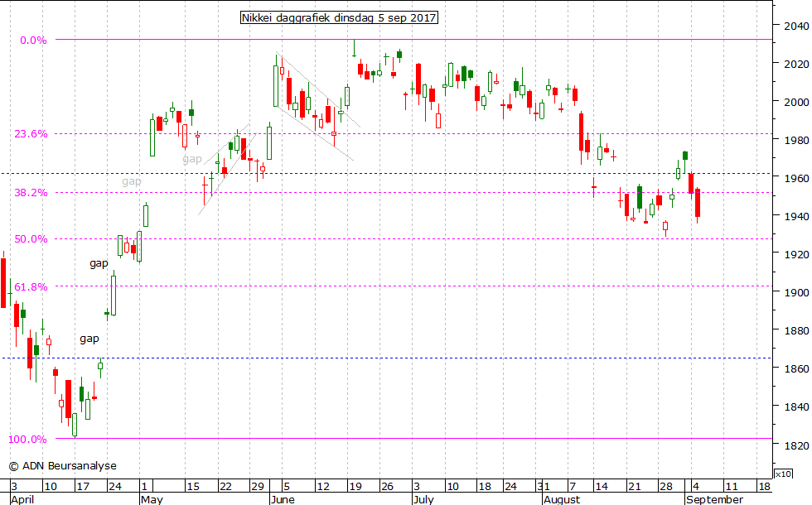Image resolution: width=812 pixels, height=505 pixels.
Task: Click the date label 19 in June
Action: (355, 487)
